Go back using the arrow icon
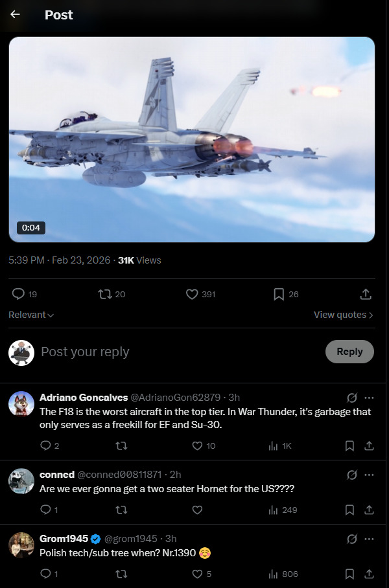389x588 pixels. tap(15, 14)
